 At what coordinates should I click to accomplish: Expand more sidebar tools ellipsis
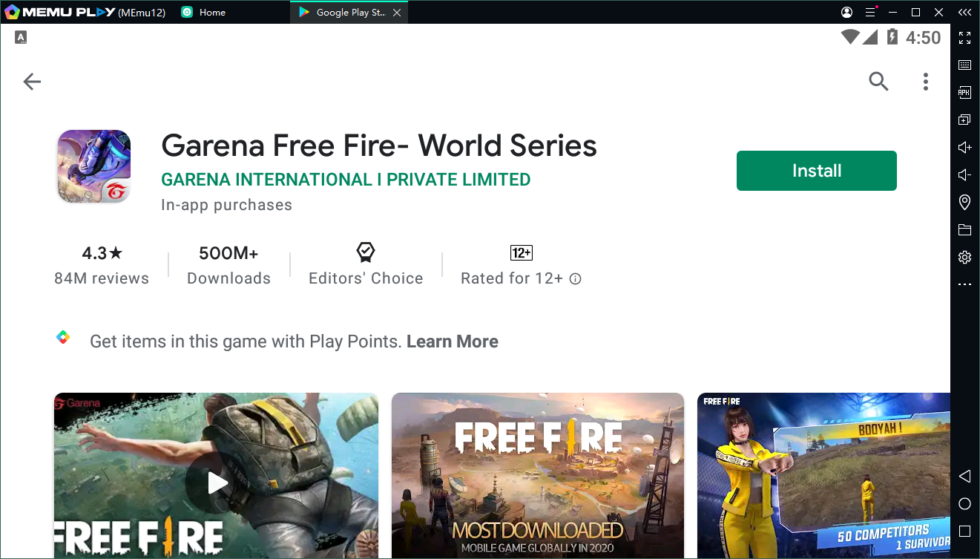(x=964, y=284)
